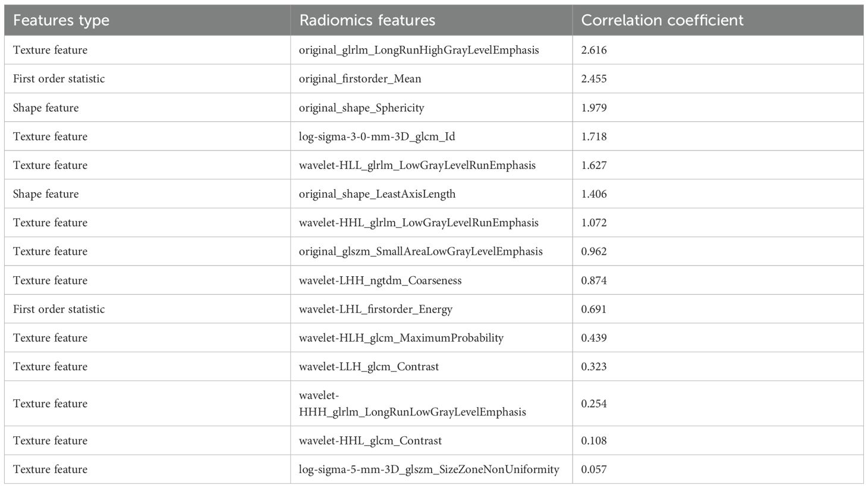Select the wavelet-HHH_glrlm_LongRunLowGrayLevelEmphasis cell

tap(412, 403)
